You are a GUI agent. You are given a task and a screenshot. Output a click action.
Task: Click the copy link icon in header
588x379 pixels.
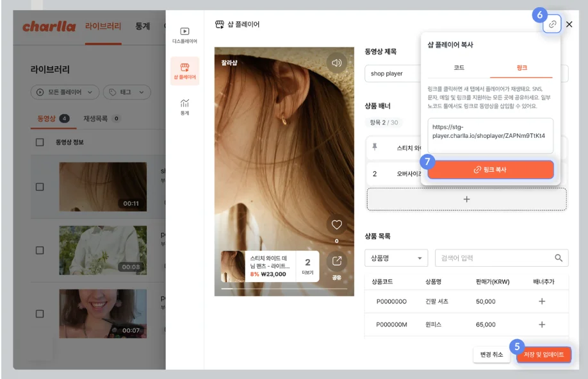pos(552,24)
